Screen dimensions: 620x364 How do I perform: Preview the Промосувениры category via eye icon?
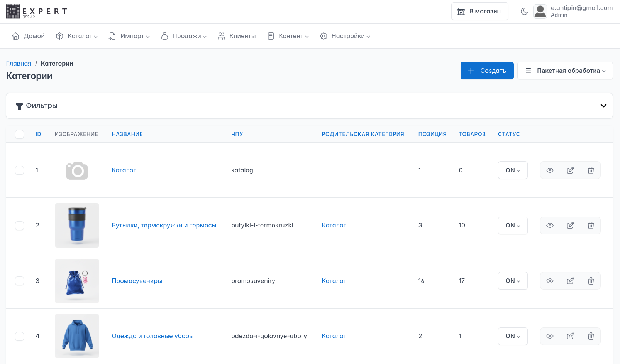click(x=550, y=281)
